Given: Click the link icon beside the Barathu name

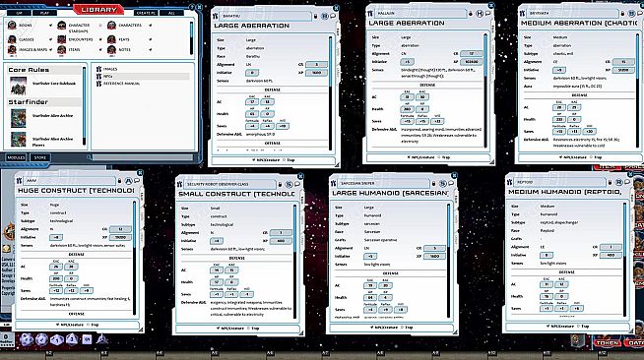Looking at the screenshot, I should (x=215, y=16).
